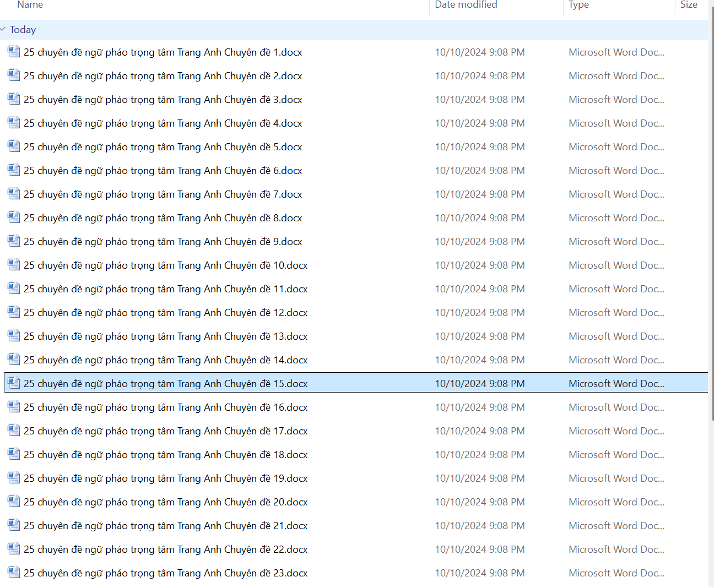Collapse the Today group chevron
The width and height of the screenshot is (714, 588).
(3, 29)
